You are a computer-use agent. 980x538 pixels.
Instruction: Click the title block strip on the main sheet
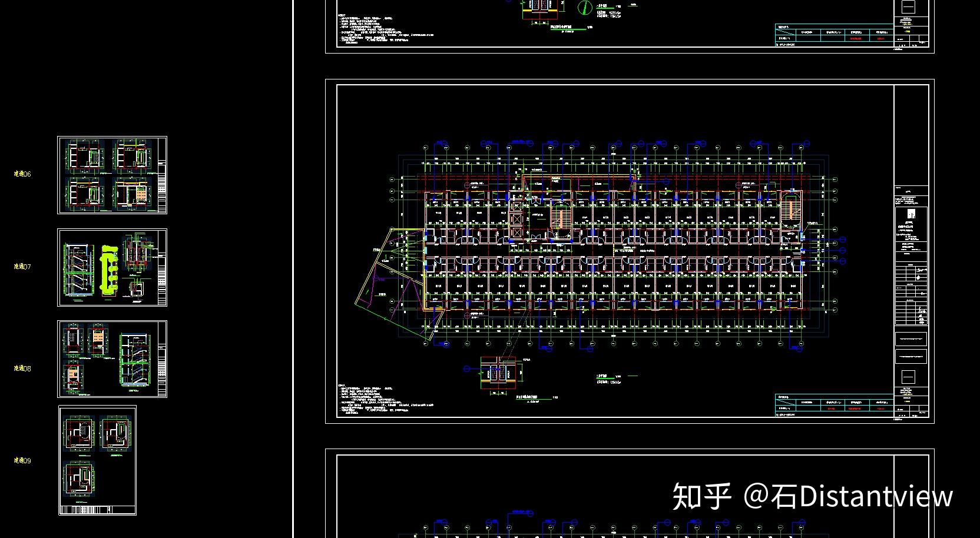911,252
